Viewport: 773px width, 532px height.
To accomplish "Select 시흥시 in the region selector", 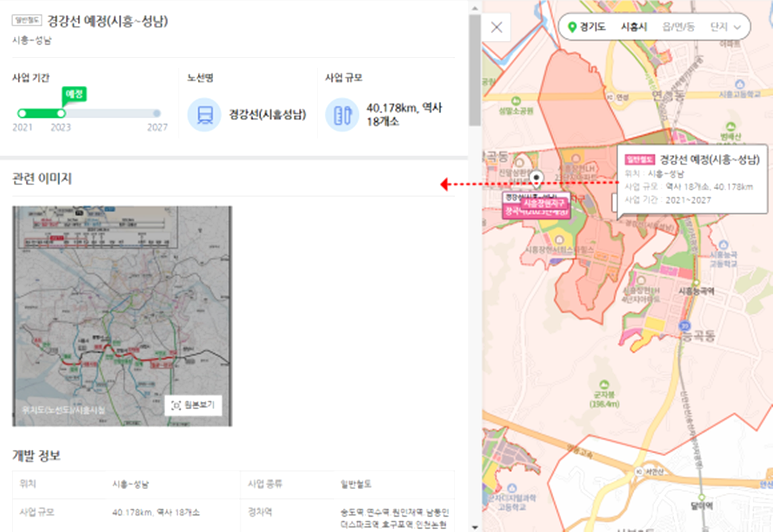I will pos(634,27).
